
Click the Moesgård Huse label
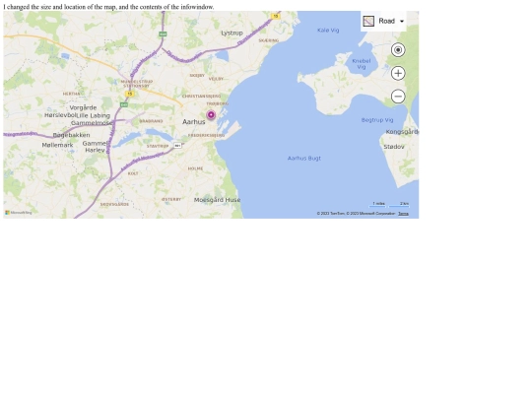coord(217,200)
